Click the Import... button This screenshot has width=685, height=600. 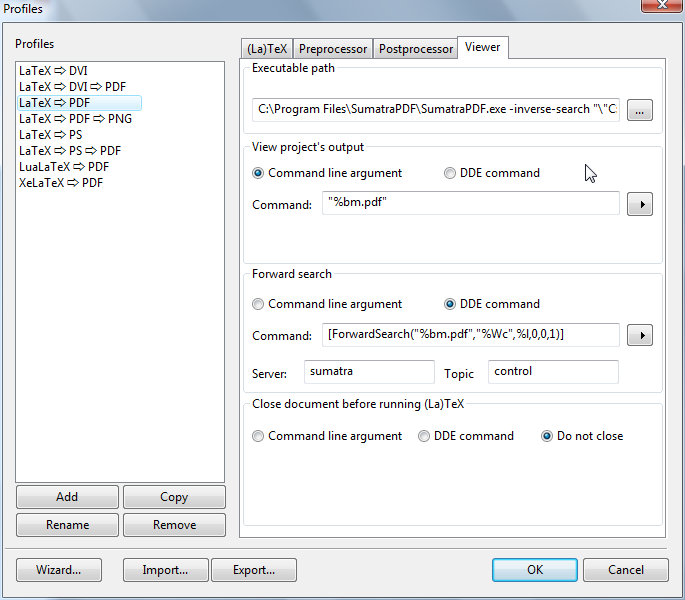coord(166,570)
